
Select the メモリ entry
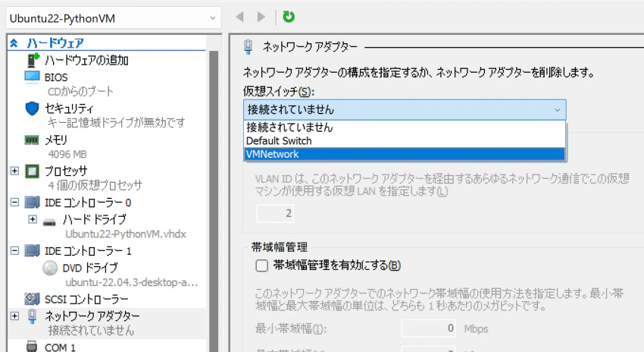coord(56,140)
